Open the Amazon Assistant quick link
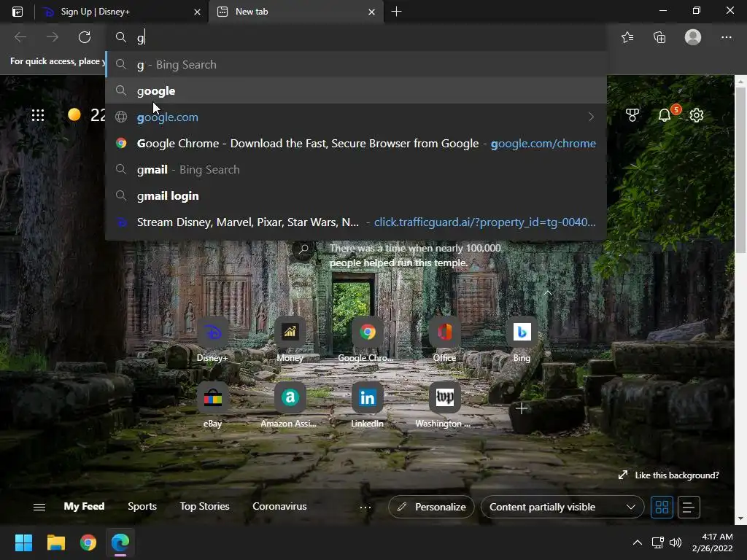This screenshot has height=560, width=747. coord(290,405)
